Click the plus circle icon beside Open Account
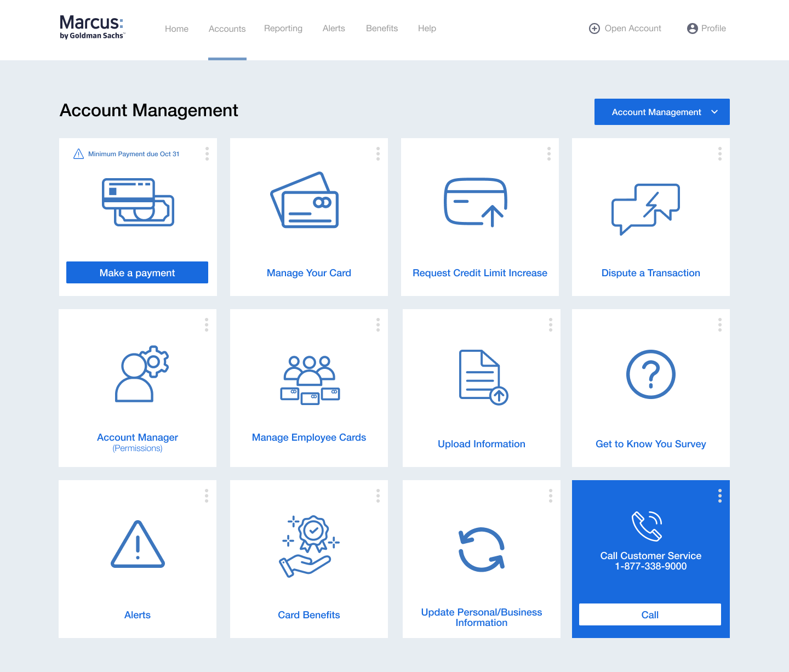The image size is (789, 672). [594, 29]
